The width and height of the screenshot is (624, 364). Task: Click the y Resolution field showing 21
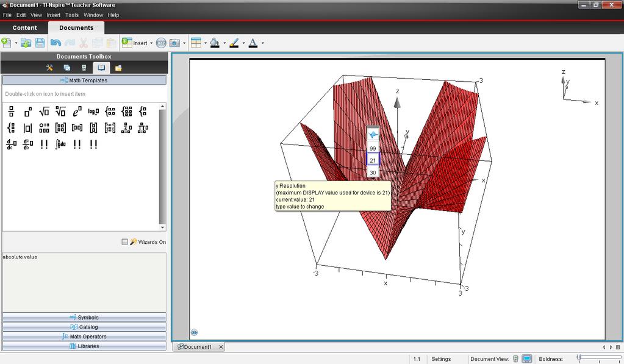[x=373, y=160]
